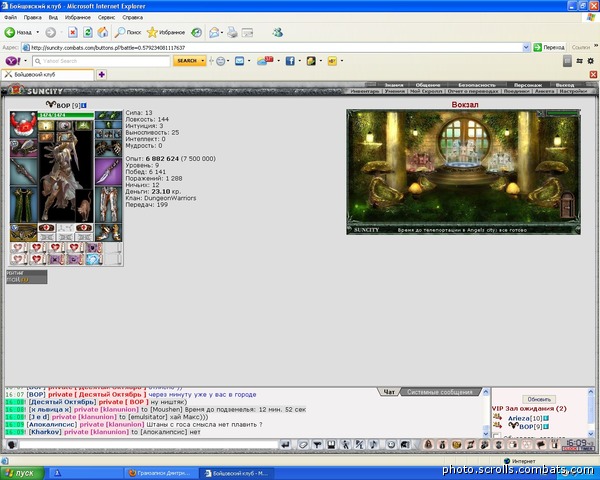The width and height of the screenshot is (600, 480).
Task: Open the Общение game menu
Action: click(428, 85)
